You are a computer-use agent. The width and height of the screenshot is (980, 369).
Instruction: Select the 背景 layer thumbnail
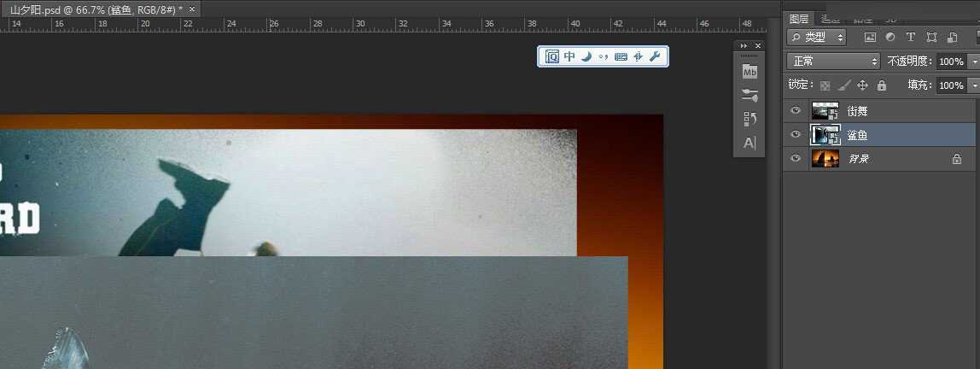(825, 159)
